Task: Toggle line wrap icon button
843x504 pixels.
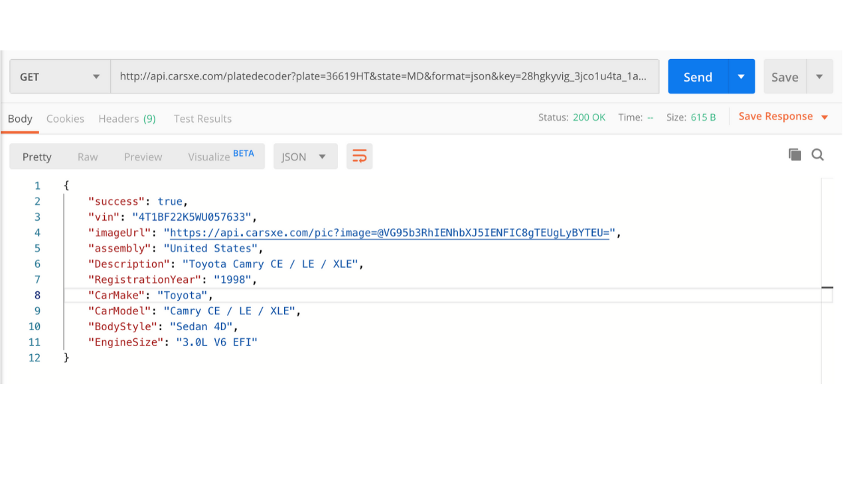Action: [x=359, y=157]
